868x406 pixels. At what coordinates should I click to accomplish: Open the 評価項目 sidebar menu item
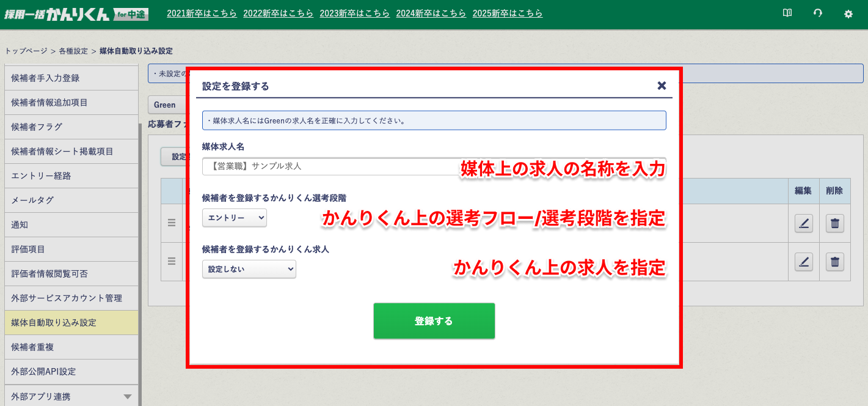click(71, 249)
